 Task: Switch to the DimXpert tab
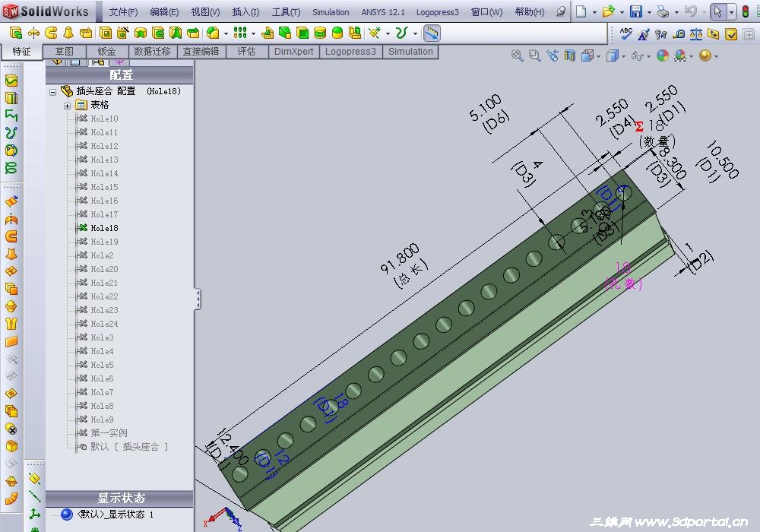tap(293, 52)
